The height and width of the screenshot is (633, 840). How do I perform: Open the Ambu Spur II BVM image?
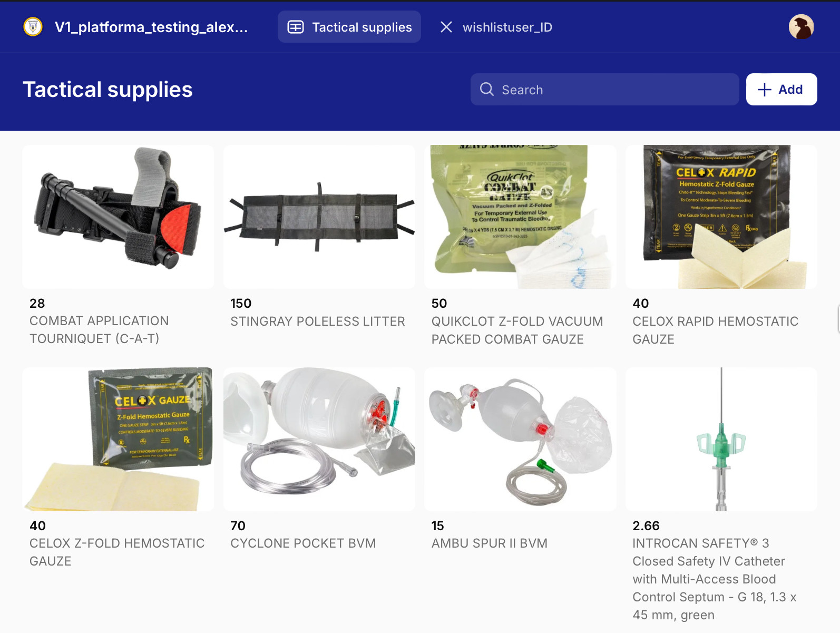tap(520, 439)
